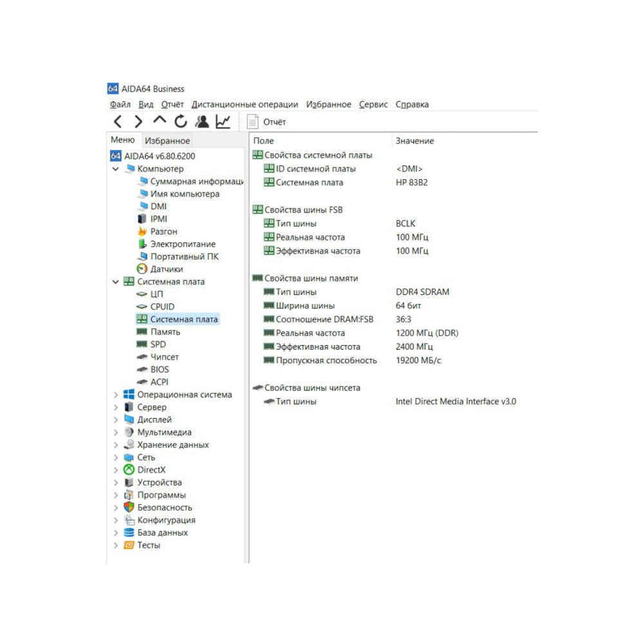This screenshot has width=644, height=644.
Task: Click the Отчёт report button
Action: pos(266,122)
